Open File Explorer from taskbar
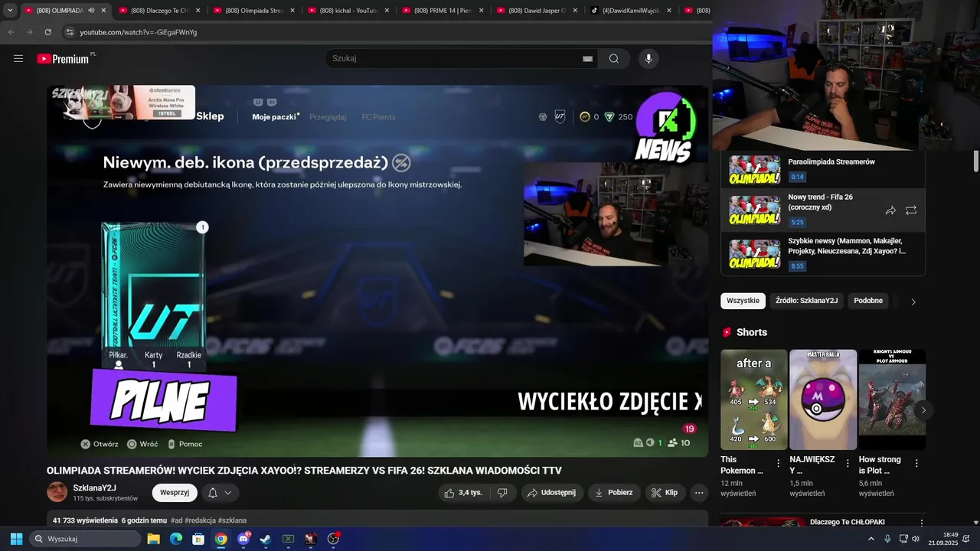The image size is (980, 551). tap(153, 539)
